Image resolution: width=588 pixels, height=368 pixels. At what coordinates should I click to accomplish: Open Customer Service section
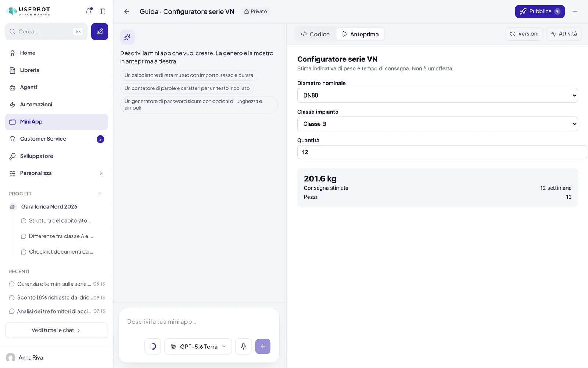(57, 139)
